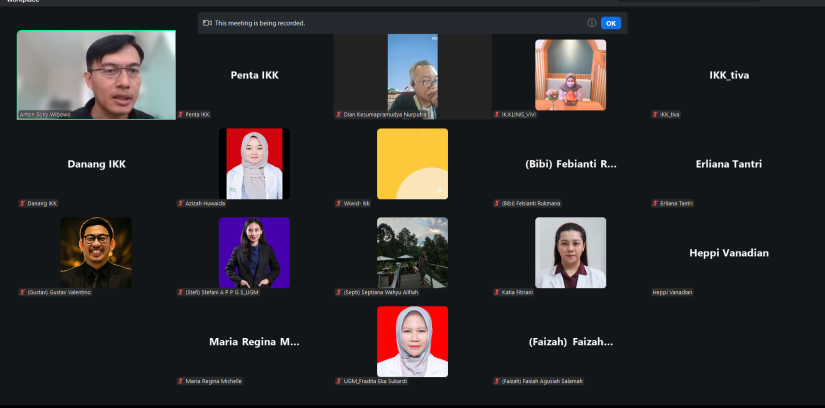This screenshot has height=408, width=825.
Task: Click Azizah Huwaida's muted mic icon
Action: [181, 203]
